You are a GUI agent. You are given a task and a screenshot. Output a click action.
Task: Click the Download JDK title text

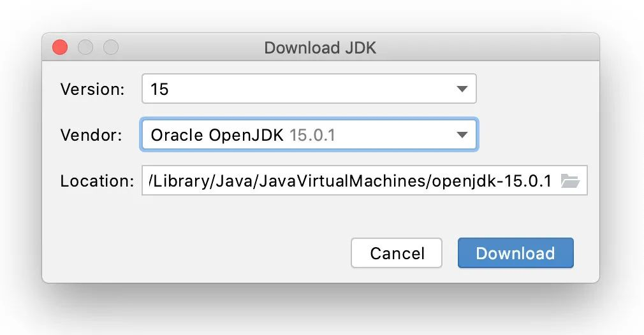(x=320, y=48)
